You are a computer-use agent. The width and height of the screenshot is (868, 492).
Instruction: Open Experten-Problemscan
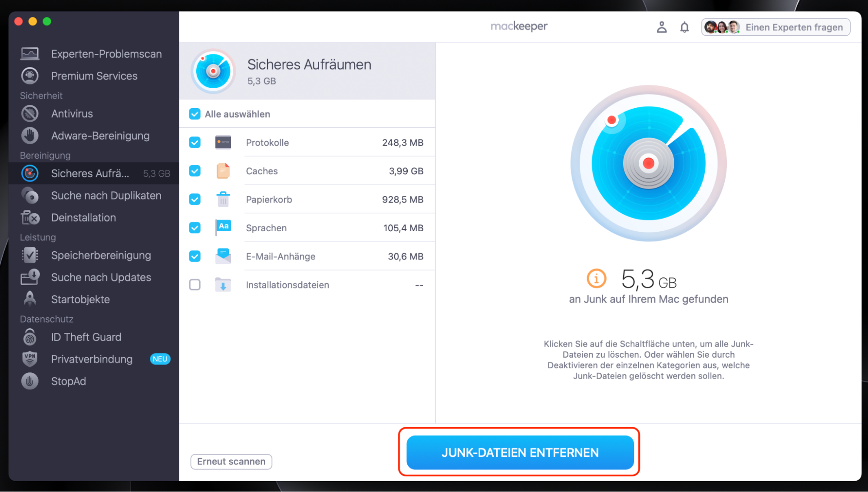point(106,53)
